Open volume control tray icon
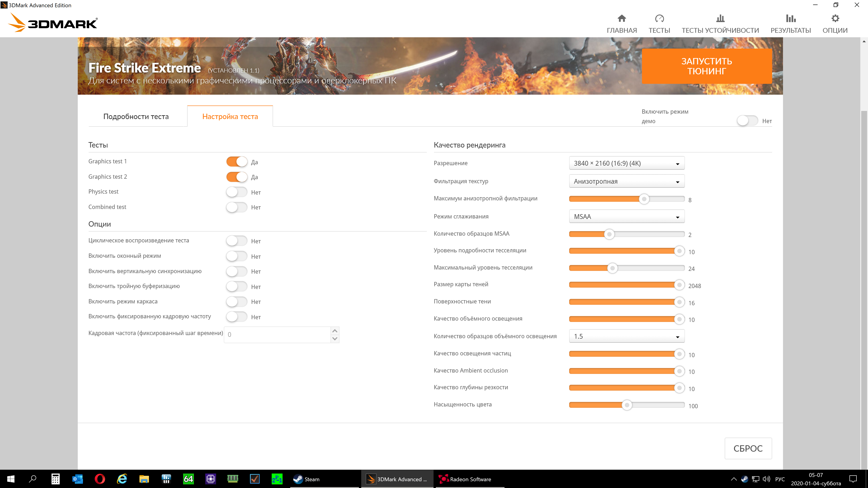The width and height of the screenshot is (868, 488). pyautogui.click(x=766, y=479)
